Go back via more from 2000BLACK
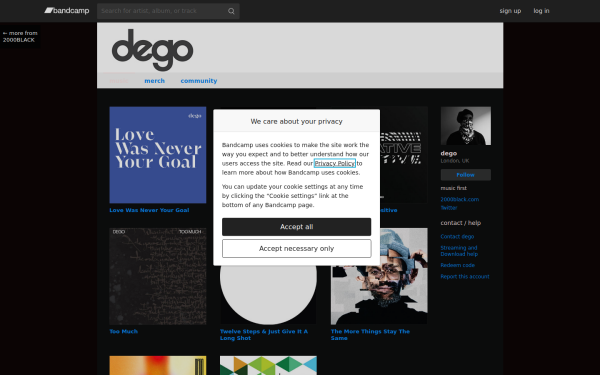This screenshot has width=600, height=375. coord(20,36)
